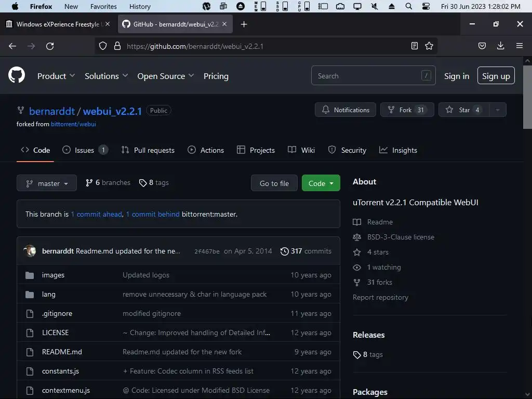Click bernarddt avatar in commit row

(x=30, y=251)
